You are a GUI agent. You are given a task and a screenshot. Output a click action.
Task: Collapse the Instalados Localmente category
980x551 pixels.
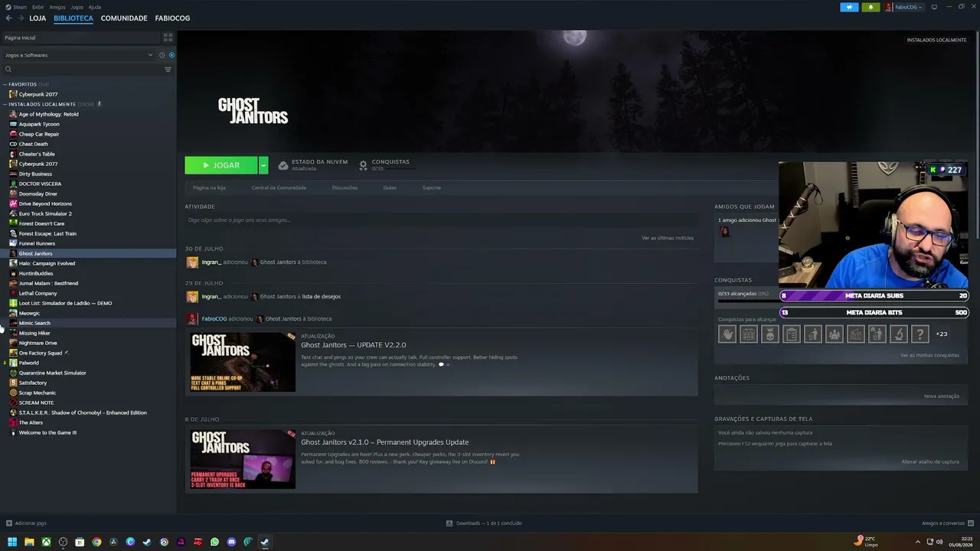coord(5,104)
